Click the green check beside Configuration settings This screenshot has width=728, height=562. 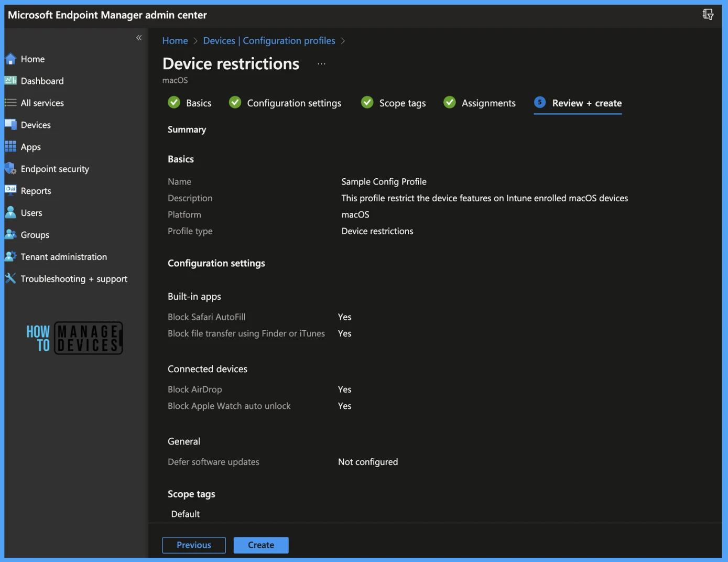pos(235,102)
